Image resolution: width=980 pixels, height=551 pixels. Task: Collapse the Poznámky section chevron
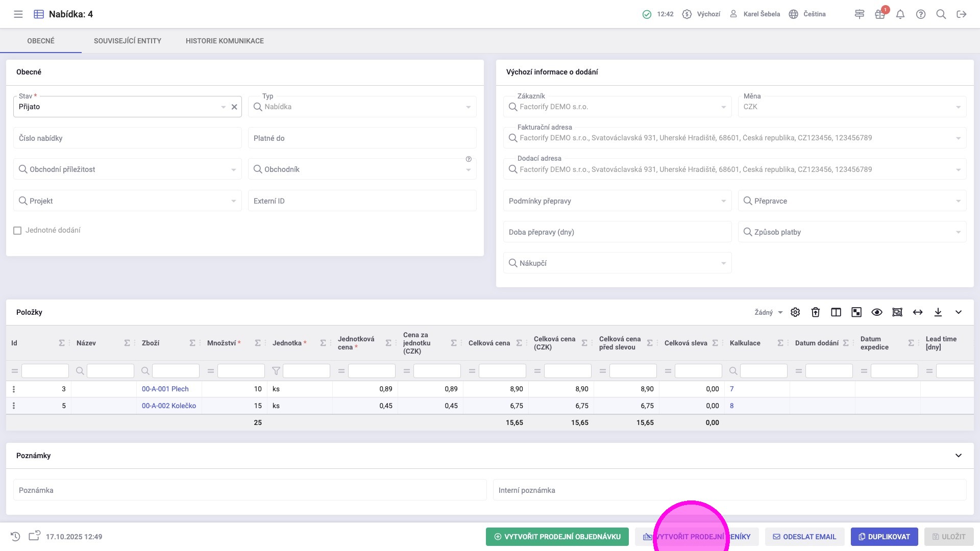click(x=959, y=456)
